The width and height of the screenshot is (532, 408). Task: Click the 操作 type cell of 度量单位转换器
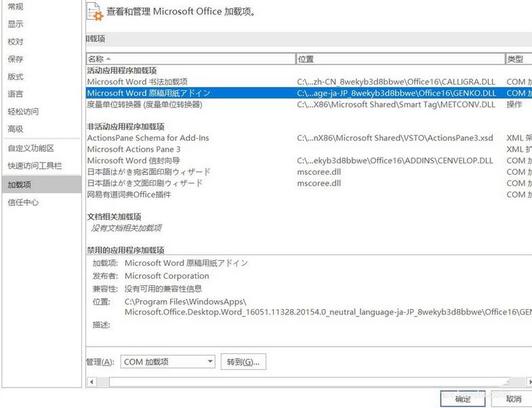click(514, 104)
